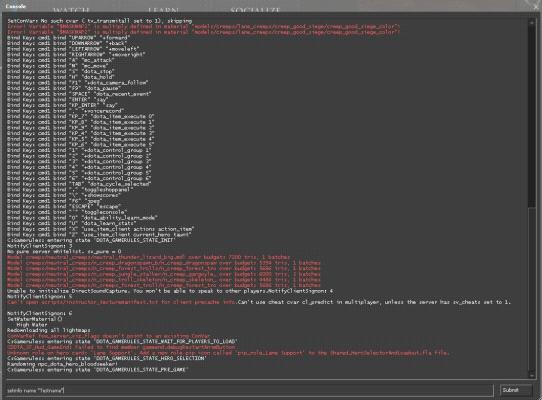Select the SetConVar No such cvar line

pyautogui.click(x=100, y=21)
